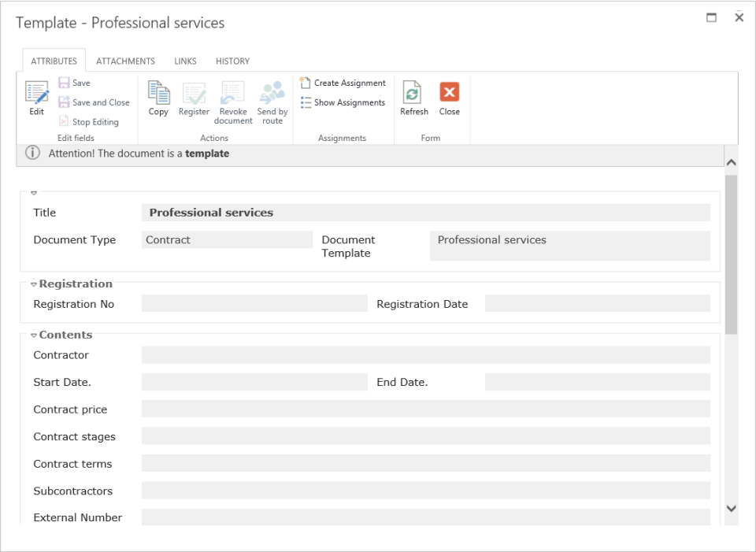Image resolution: width=756 pixels, height=552 pixels.
Task: Select the Send by route icon
Action: pyautogui.click(x=272, y=94)
